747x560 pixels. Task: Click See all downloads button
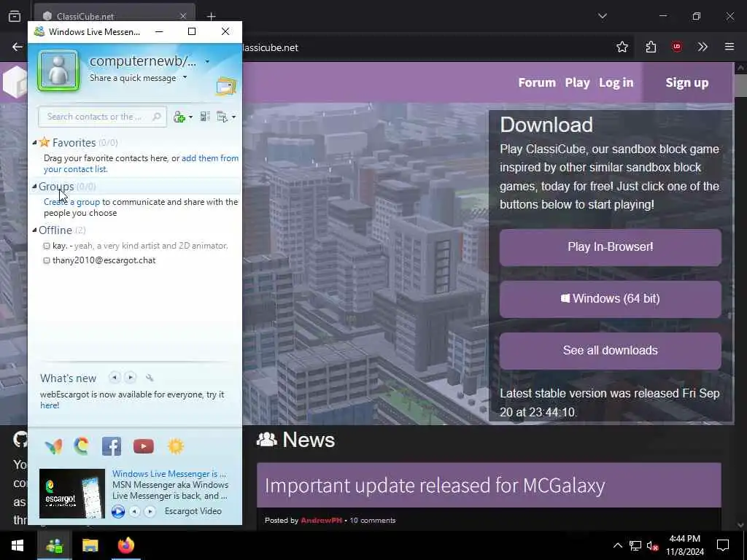tap(611, 351)
